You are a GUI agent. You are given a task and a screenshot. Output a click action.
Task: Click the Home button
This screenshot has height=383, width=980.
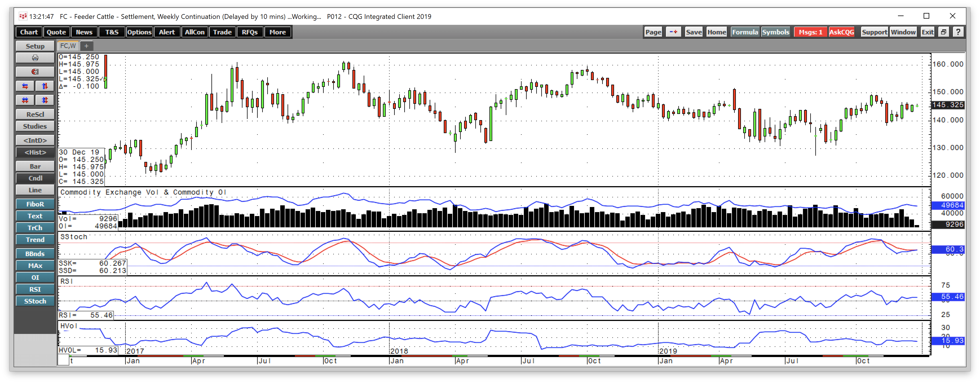tap(717, 32)
